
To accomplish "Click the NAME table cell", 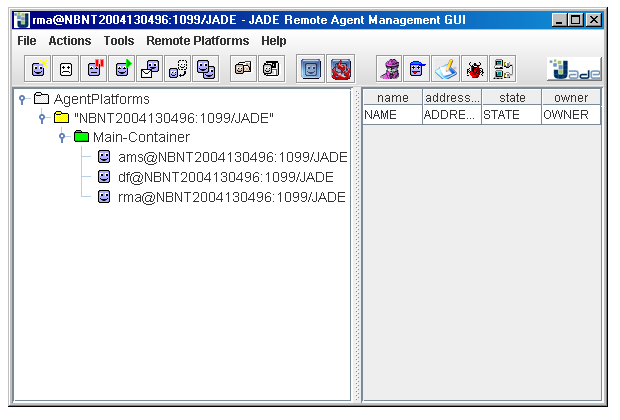I will 393,115.
